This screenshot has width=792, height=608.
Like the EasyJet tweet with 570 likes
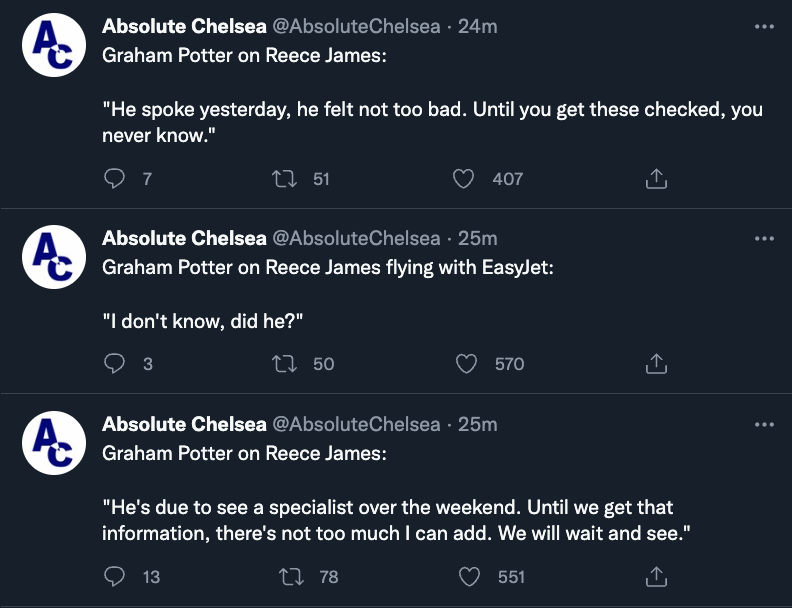point(466,364)
